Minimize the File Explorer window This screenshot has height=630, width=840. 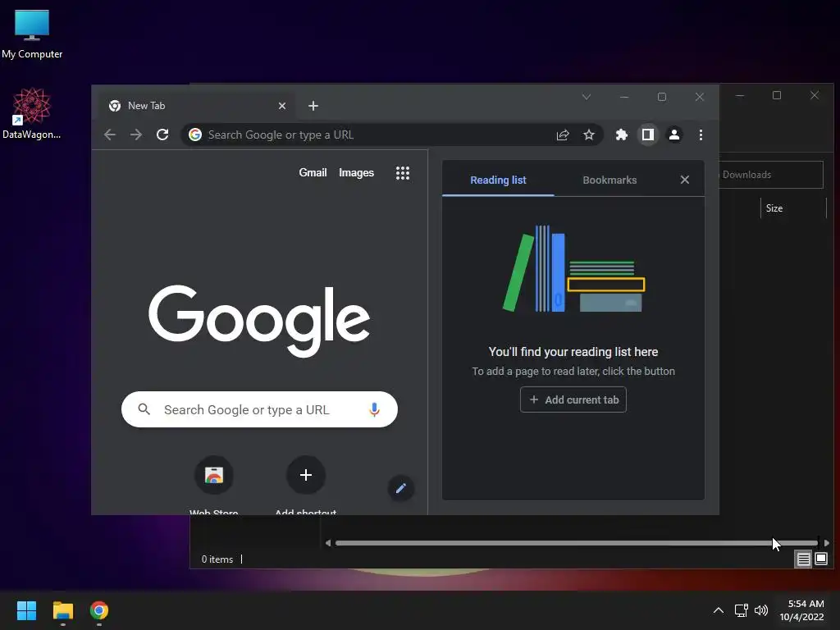[x=740, y=95]
